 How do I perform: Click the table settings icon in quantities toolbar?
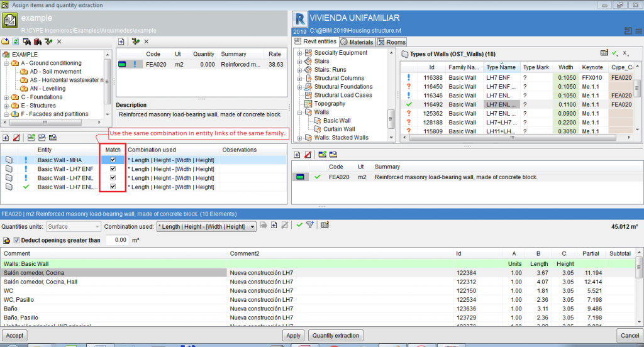325,224
